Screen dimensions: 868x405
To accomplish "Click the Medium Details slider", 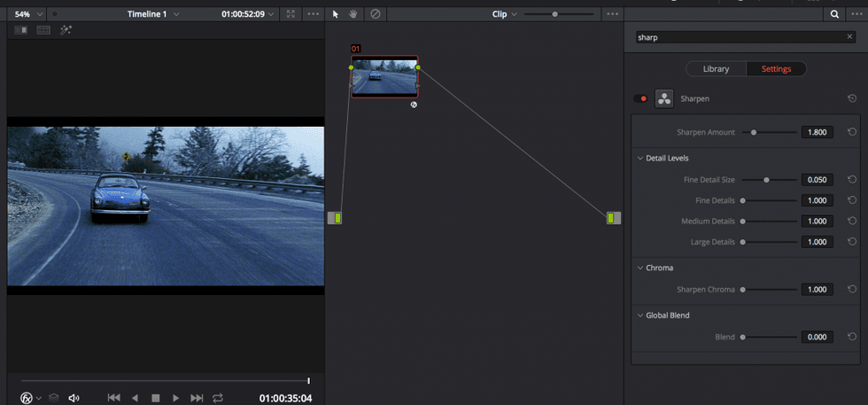I will point(770,221).
